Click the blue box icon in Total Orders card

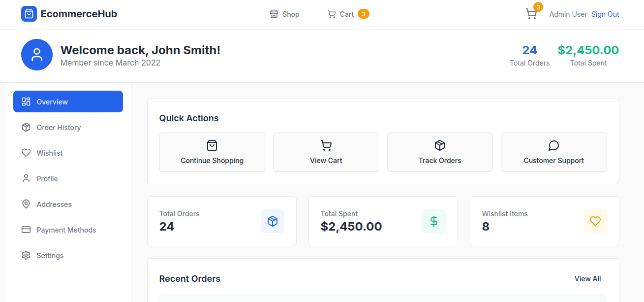(x=273, y=221)
